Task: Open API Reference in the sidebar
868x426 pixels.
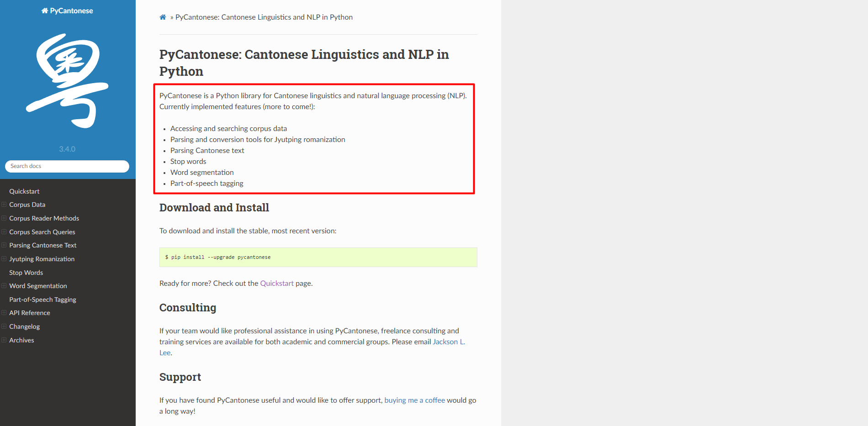Action: pos(30,313)
